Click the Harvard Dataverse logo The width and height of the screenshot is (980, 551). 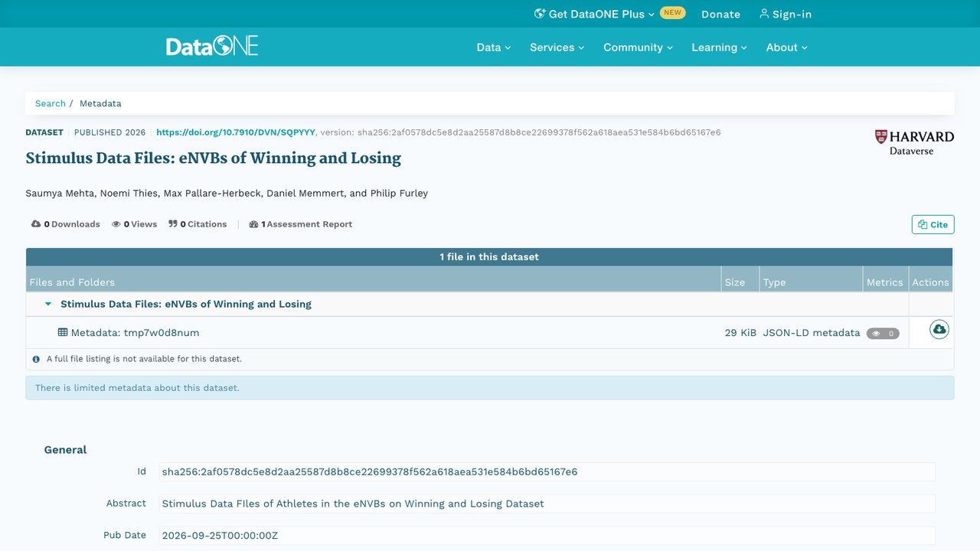pos(914,142)
